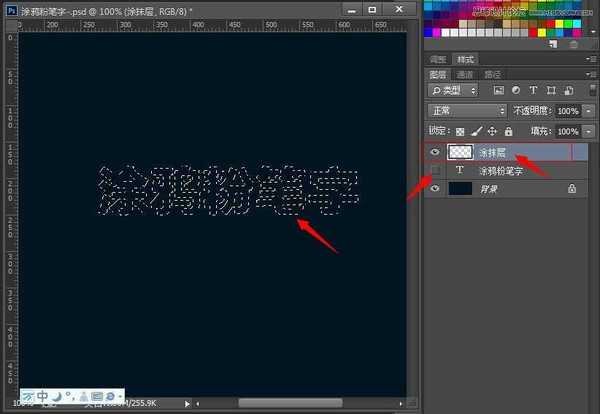Select the 涂鸦粉笔字 layer name
The width and height of the screenshot is (600, 414).
tap(501, 171)
